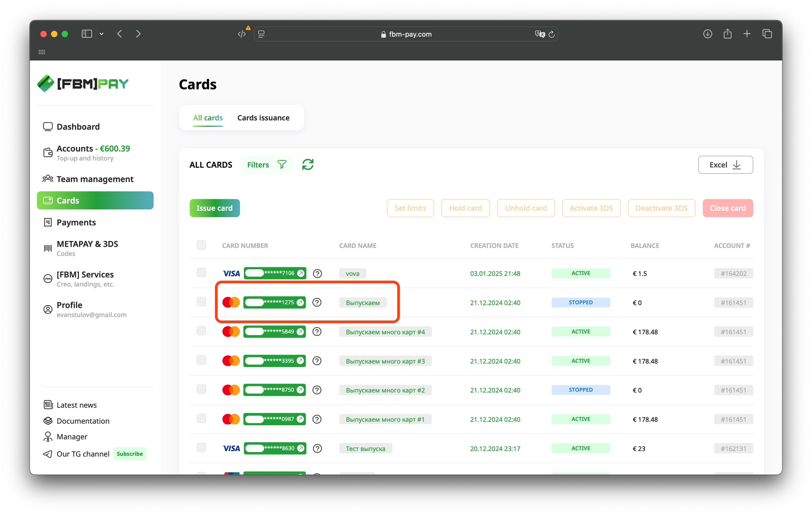Image resolution: width=812 pixels, height=514 pixels.
Task: Select the vova card checkbox
Action: coord(201,273)
